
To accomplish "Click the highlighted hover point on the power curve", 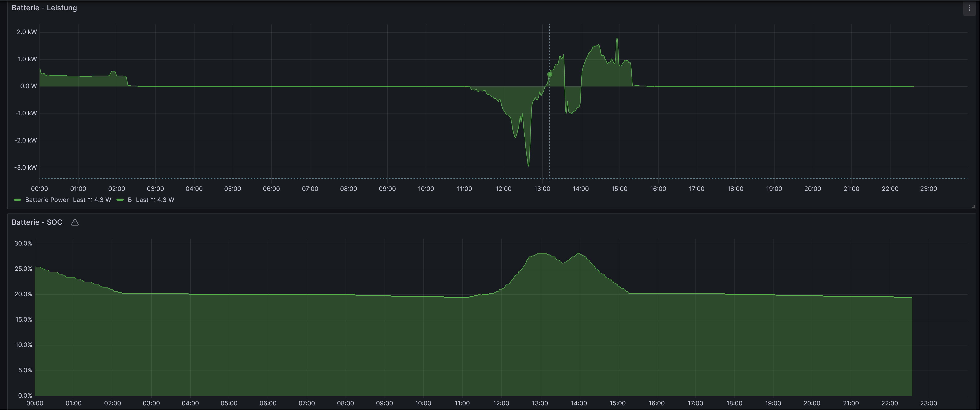I will [x=549, y=75].
